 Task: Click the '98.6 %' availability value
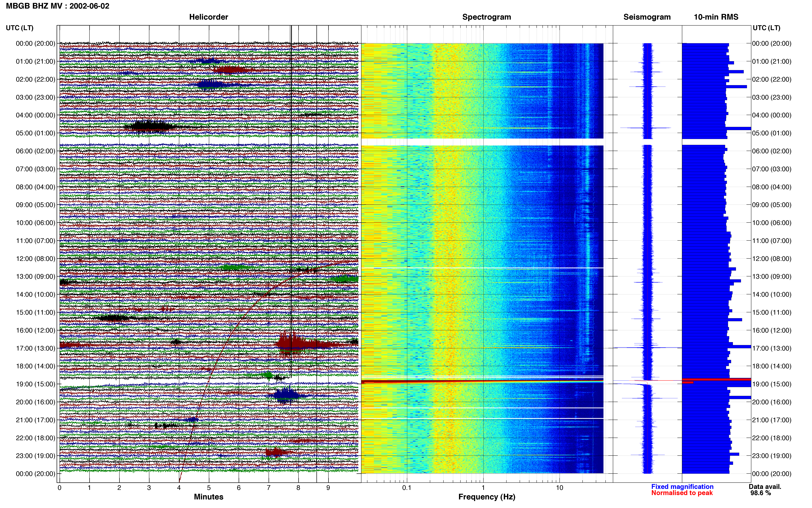(x=761, y=493)
